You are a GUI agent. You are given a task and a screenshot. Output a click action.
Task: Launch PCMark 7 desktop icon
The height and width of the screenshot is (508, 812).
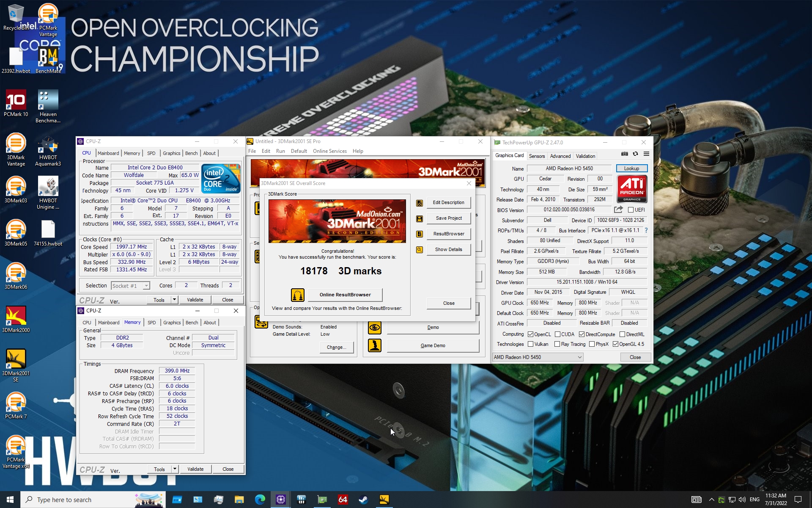16,406
